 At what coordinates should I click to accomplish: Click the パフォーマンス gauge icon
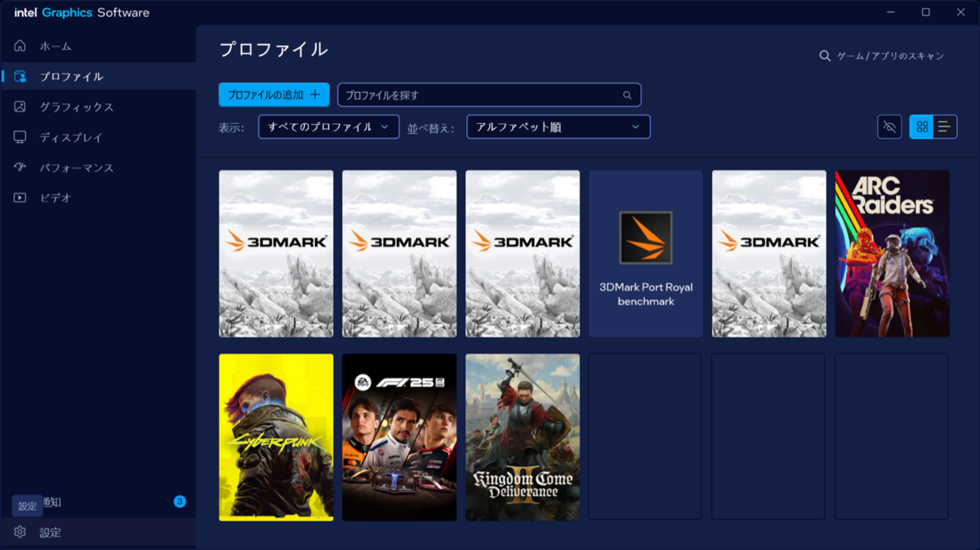tap(20, 167)
